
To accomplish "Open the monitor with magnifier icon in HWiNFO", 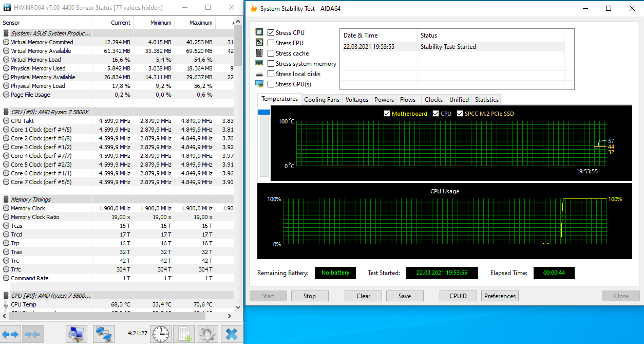I will pyautogui.click(x=76, y=334).
